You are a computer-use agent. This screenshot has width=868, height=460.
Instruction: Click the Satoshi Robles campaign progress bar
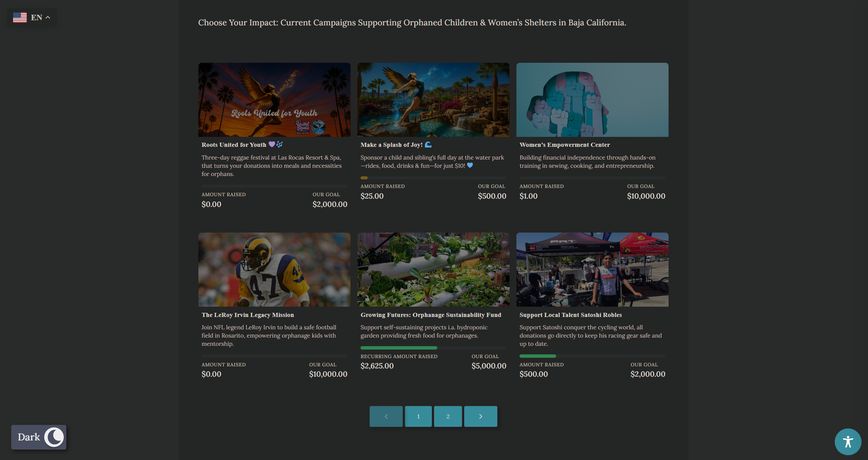537,356
